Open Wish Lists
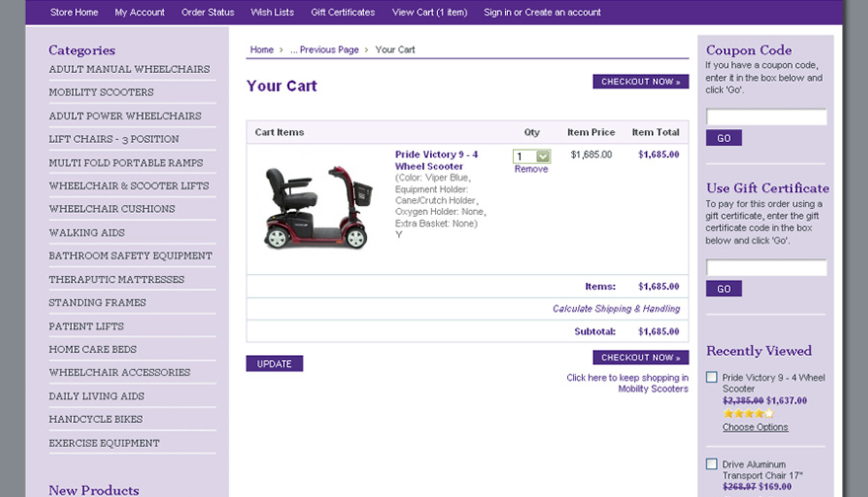Viewport: 868px width, 497px height. pos(272,12)
